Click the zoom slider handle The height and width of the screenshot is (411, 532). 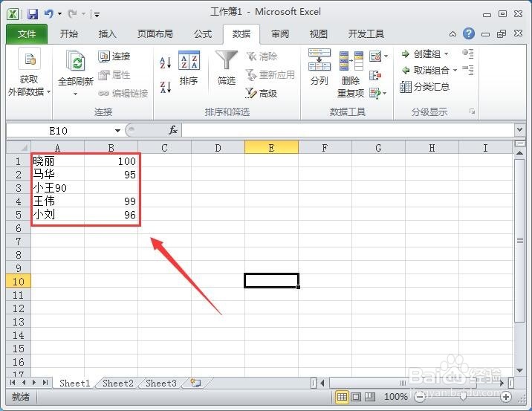463,396
